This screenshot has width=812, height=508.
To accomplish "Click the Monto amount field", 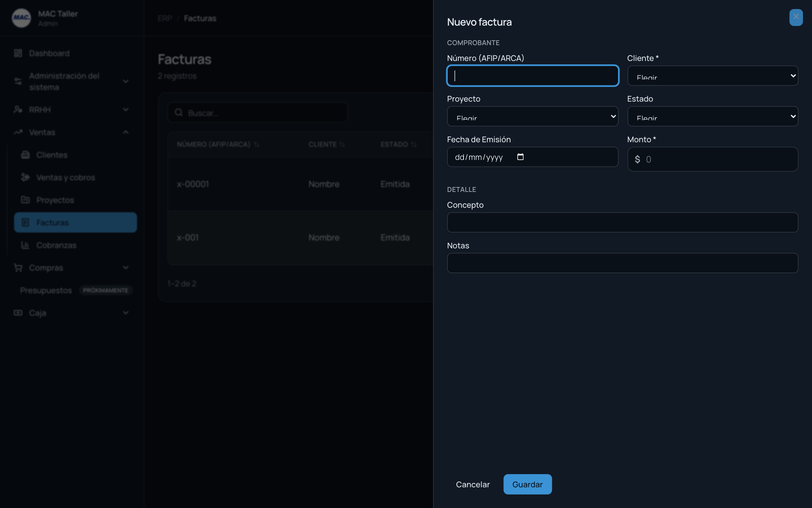I will [712, 159].
